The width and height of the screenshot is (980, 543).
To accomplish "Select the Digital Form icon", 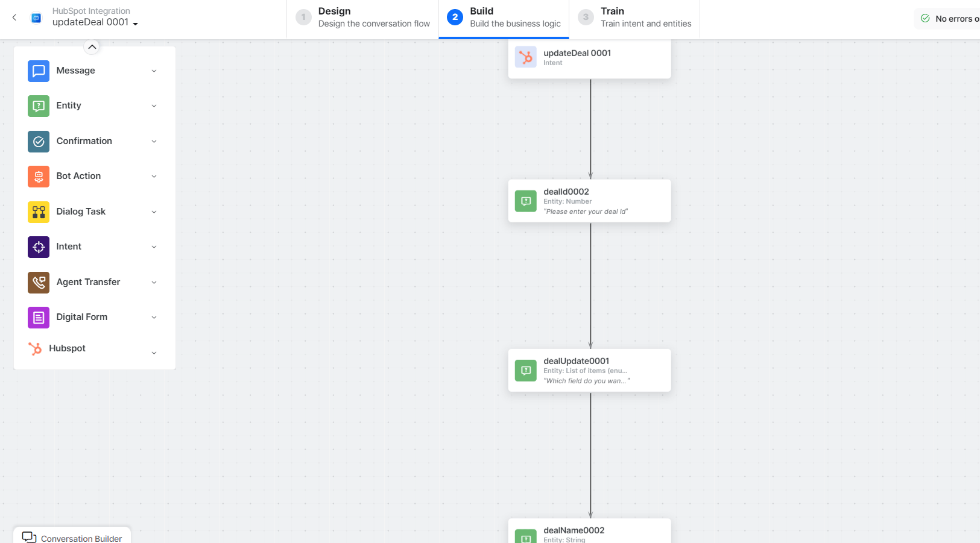I will tap(39, 318).
